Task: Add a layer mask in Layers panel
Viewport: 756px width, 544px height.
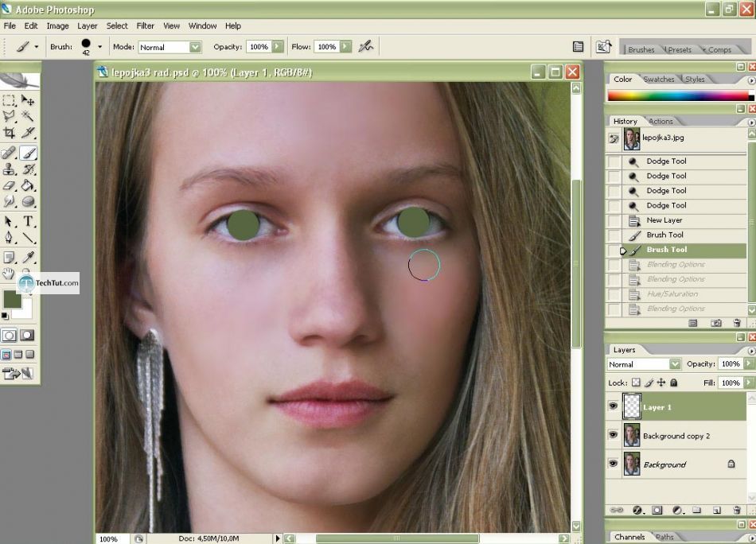Action: coord(657,510)
